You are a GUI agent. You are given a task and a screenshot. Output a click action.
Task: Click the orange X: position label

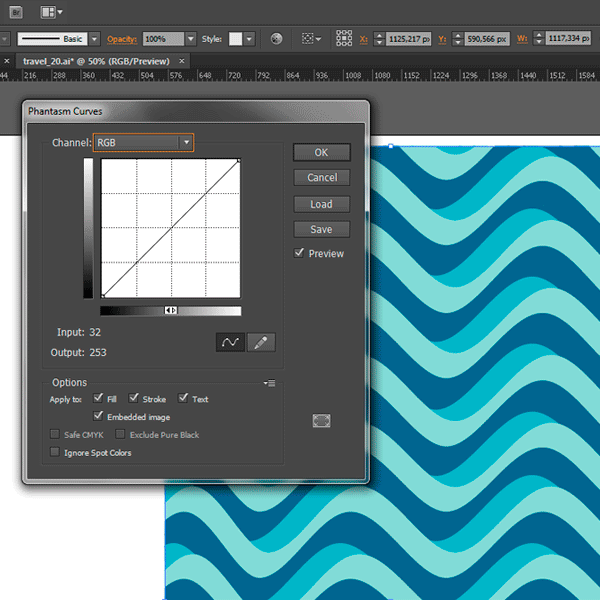click(x=364, y=39)
